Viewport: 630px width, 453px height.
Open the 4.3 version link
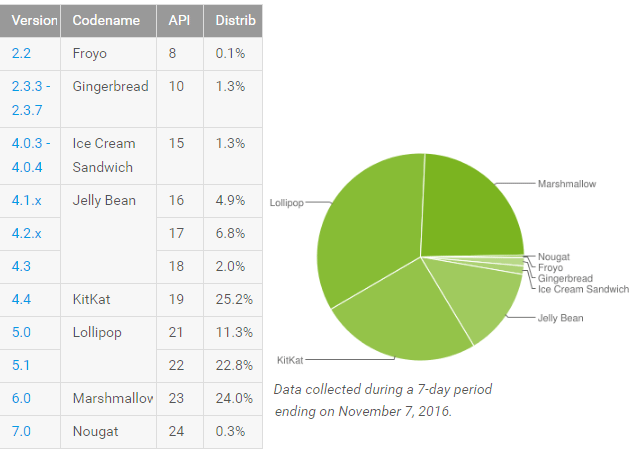tap(20, 267)
